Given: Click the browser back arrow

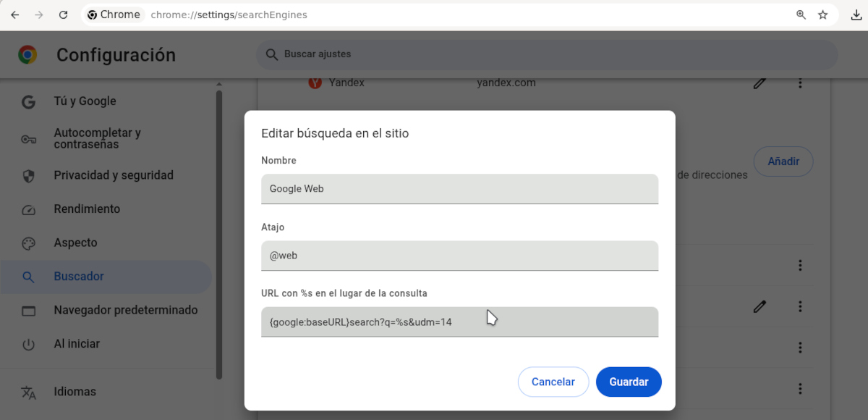Looking at the screenshot, I should click(14, 14).
